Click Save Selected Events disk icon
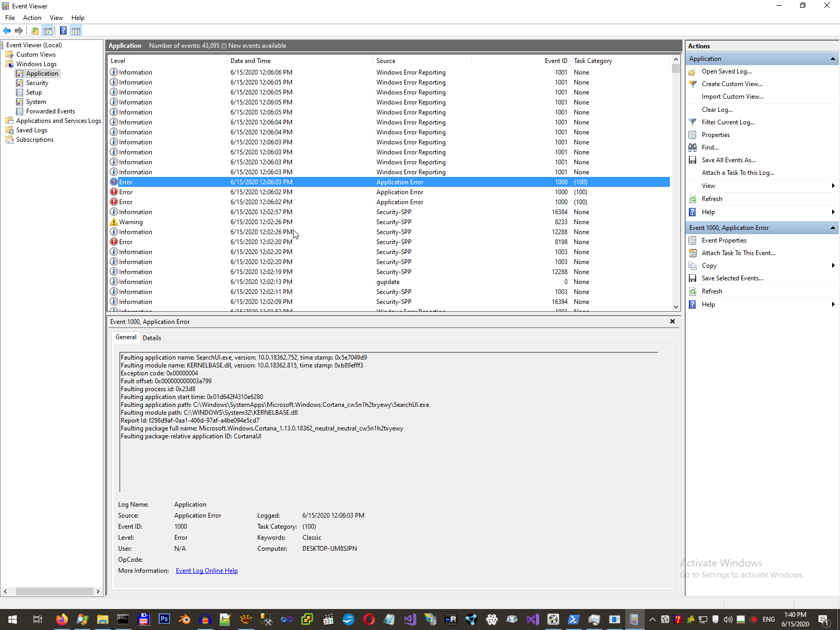840x630 pixels. pos(692,278)
